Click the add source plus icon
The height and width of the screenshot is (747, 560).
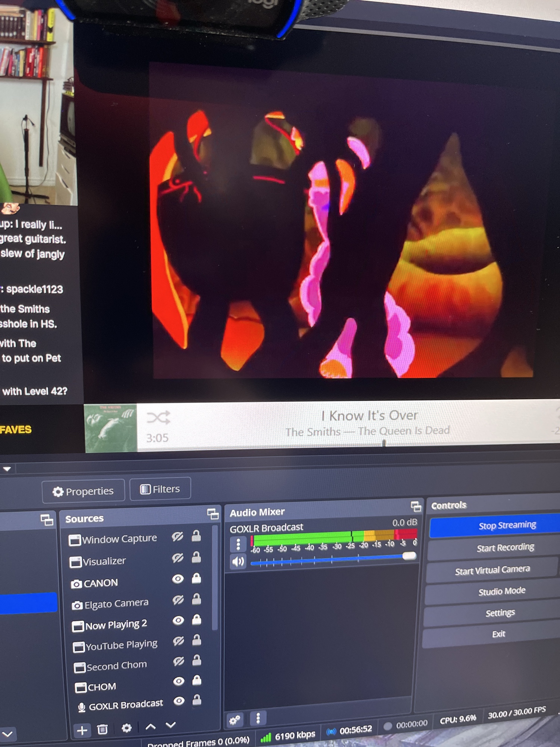[82, 730]
